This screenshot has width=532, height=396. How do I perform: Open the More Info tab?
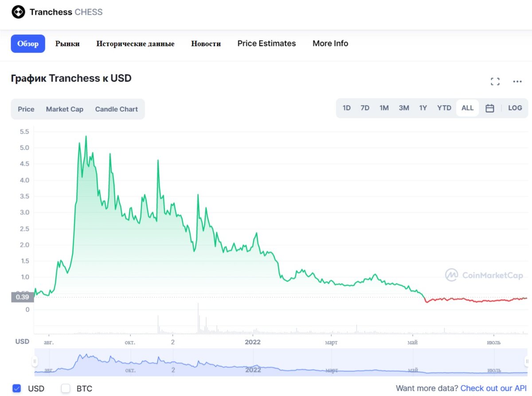[330, 43]
